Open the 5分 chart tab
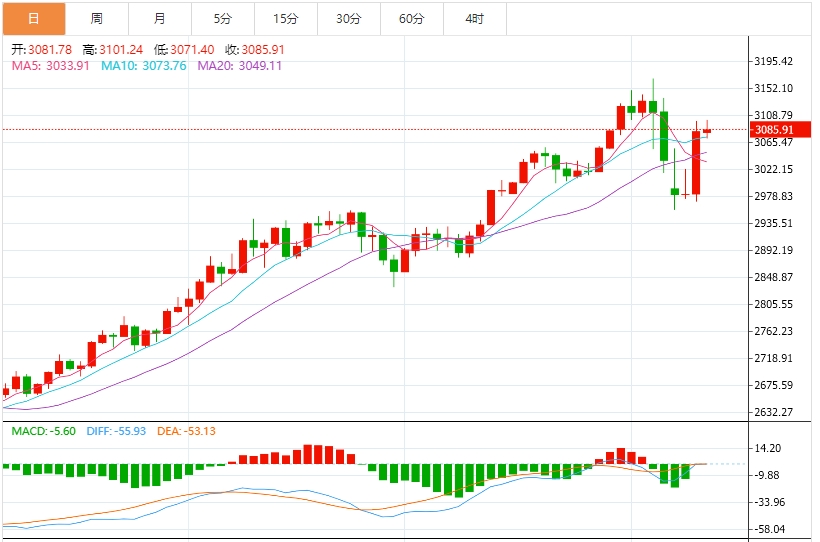Image resolution: width=820 pixels, height=542 pixels. [x=223, y=19]
